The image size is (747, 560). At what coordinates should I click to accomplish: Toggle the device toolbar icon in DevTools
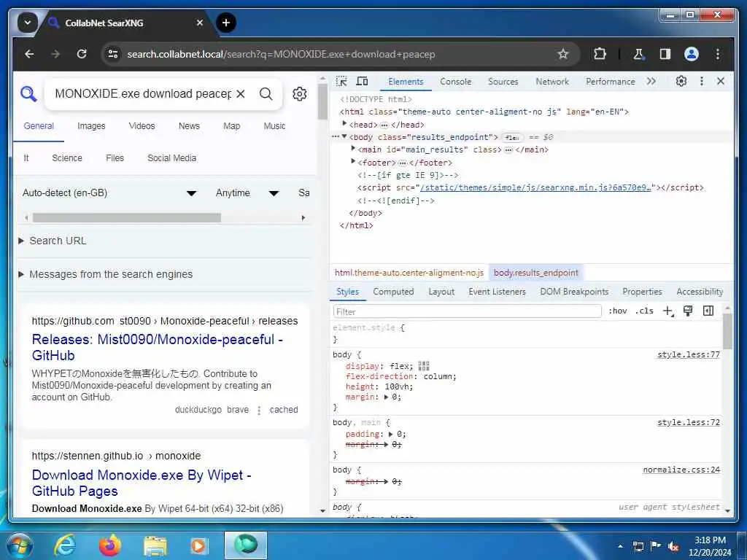point(362,81)
